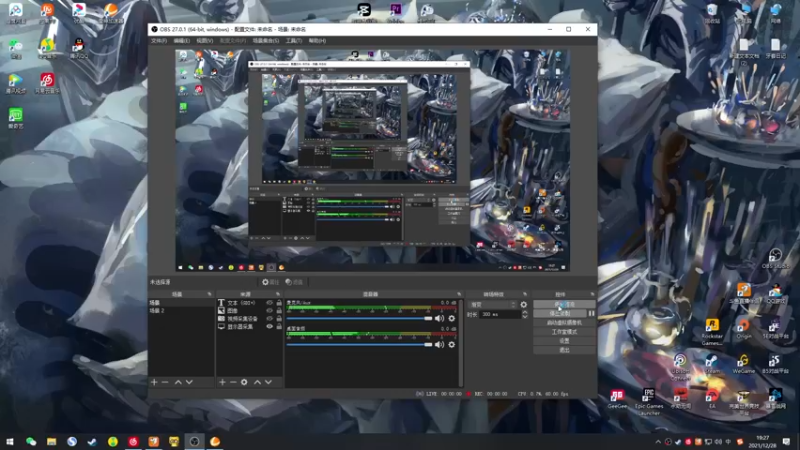Open the 编辑(E) menu in OBS

181,41
